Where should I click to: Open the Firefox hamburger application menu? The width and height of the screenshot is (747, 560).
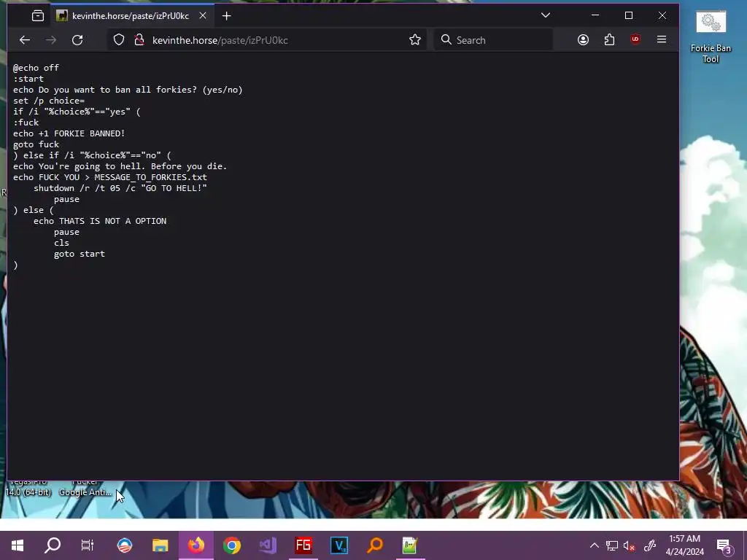click(x=661, y=39)
